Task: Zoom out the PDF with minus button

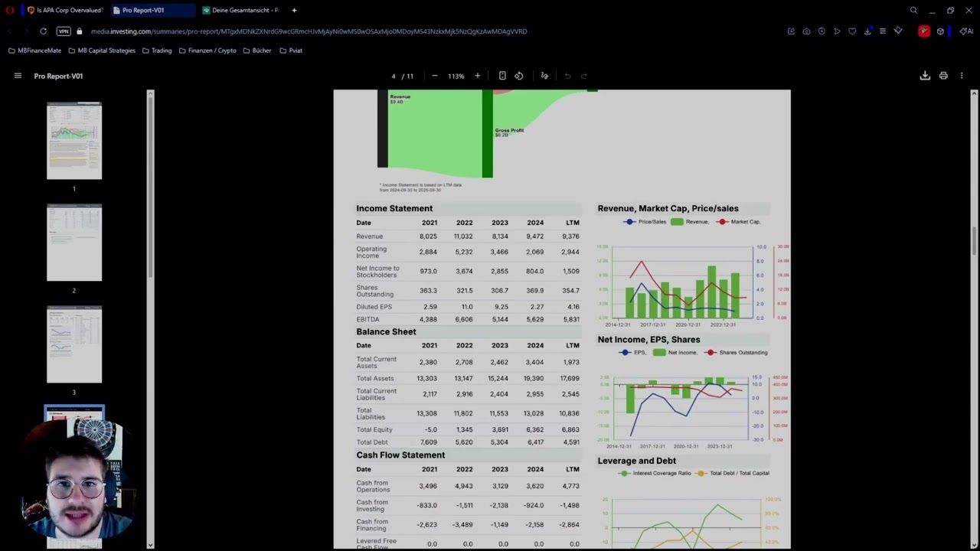Action: (x=435, y=76)
